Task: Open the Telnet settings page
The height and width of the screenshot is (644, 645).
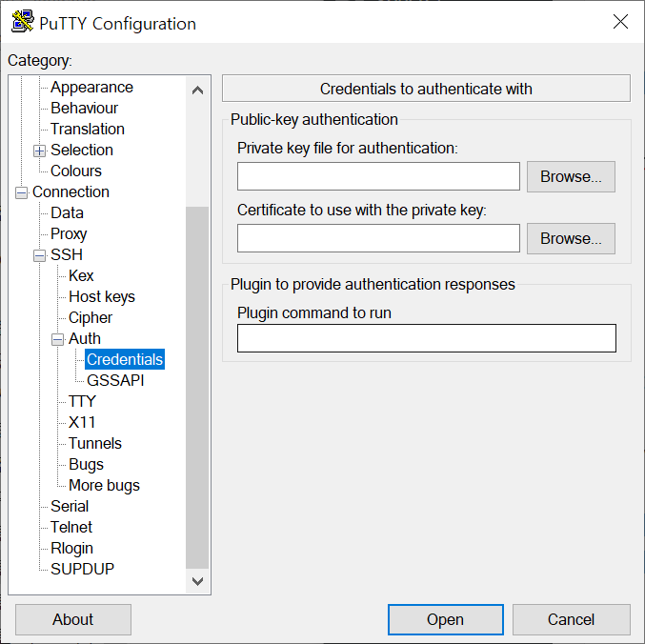Action: pyautogui.click(x=71, y=528)
